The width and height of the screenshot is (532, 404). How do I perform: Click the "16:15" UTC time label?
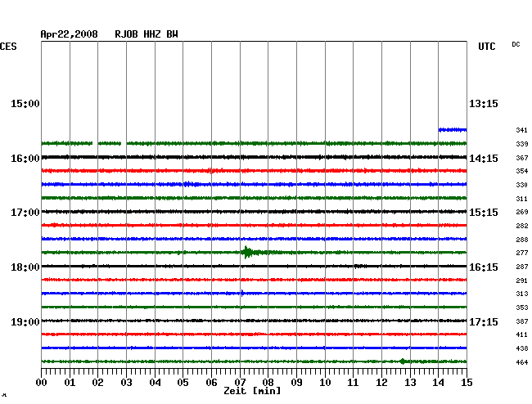click(484, 267)
